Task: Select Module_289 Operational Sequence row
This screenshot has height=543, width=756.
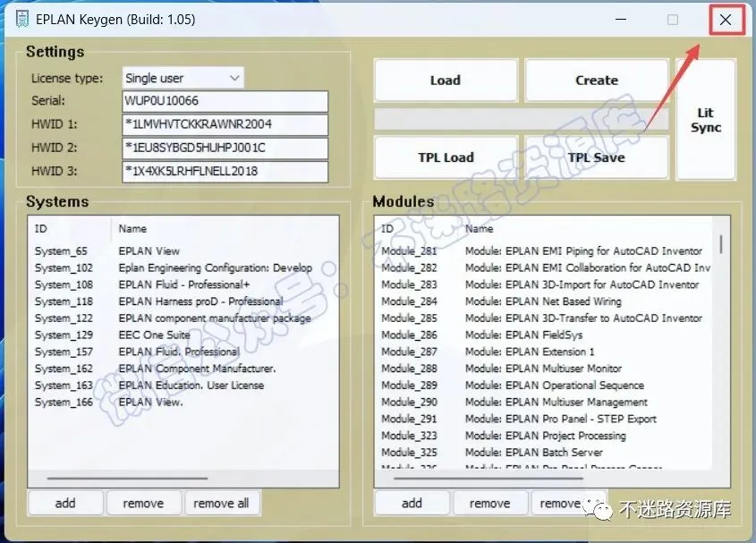Action: [544, 386]
